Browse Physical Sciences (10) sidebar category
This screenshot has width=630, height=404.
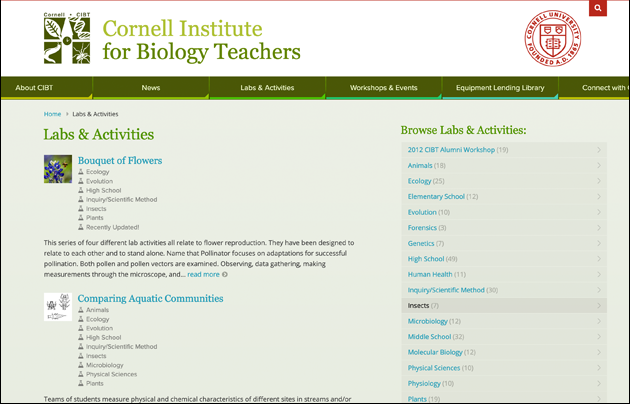504,368
